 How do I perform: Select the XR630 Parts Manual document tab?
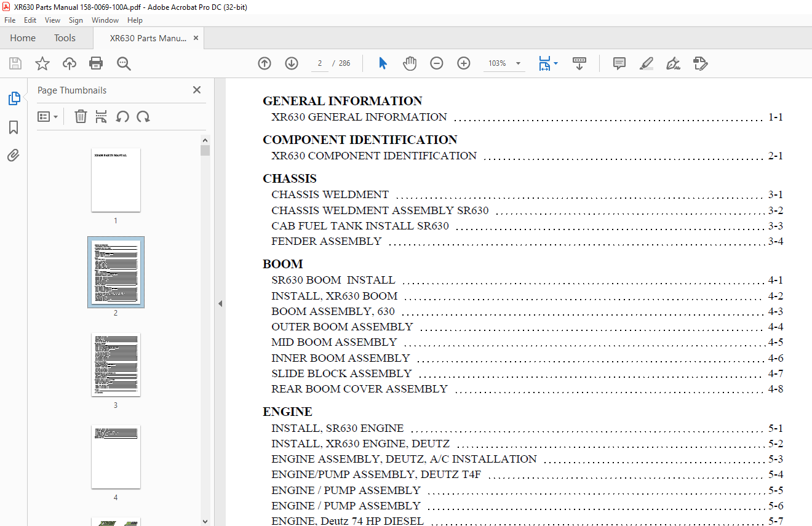[x=148, y=38]
